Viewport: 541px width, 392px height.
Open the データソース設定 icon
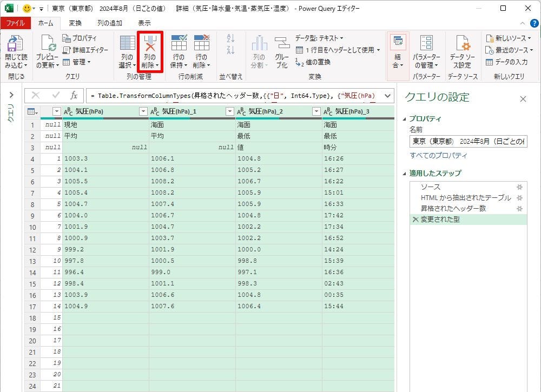click(x=462, y=44)
